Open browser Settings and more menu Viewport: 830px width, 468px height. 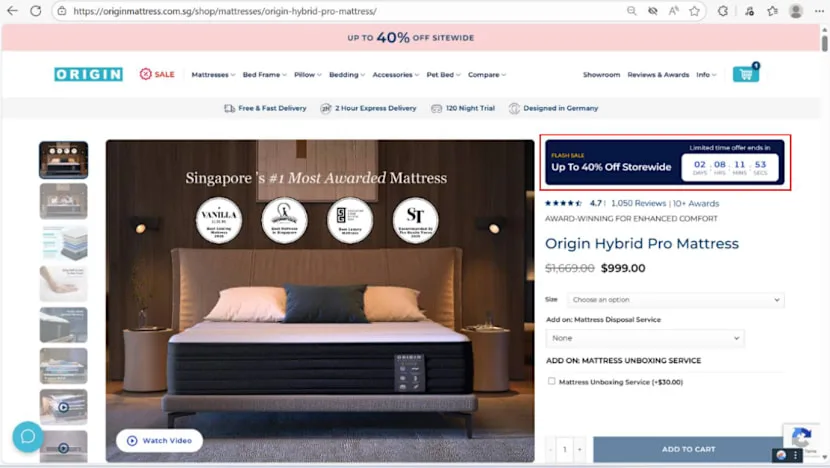point(819,11)
